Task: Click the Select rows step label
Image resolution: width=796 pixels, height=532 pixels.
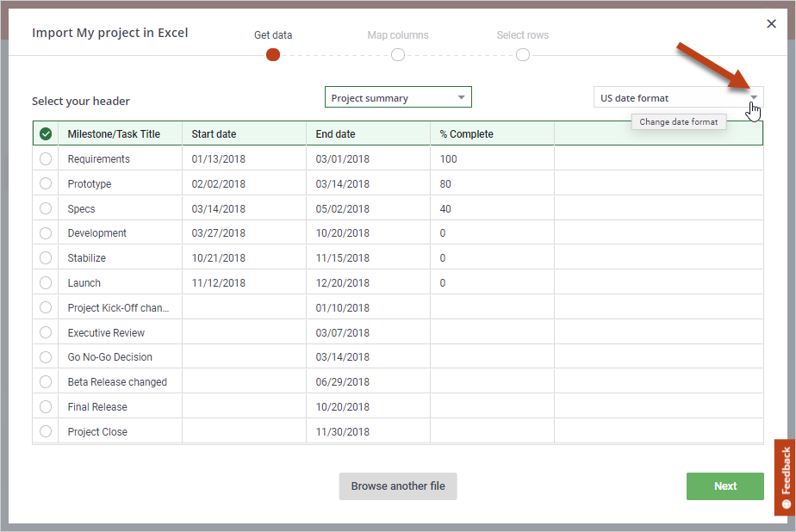Action: (x=523, y=34)
